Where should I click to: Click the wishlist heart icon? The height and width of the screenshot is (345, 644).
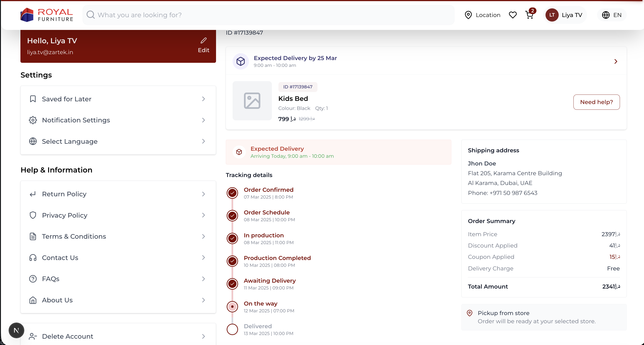coord(513,15)
